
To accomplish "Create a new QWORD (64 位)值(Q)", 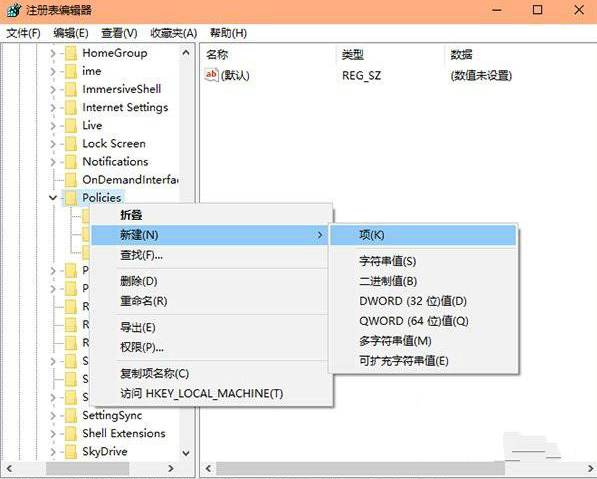I will tap(423, 321).
